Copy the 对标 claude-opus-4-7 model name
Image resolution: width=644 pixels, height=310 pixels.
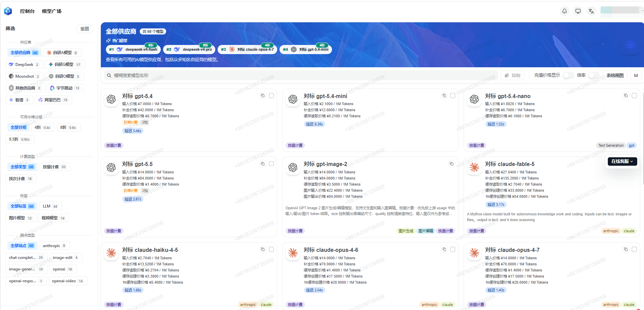pyautogui.click(x=626, y=249)
